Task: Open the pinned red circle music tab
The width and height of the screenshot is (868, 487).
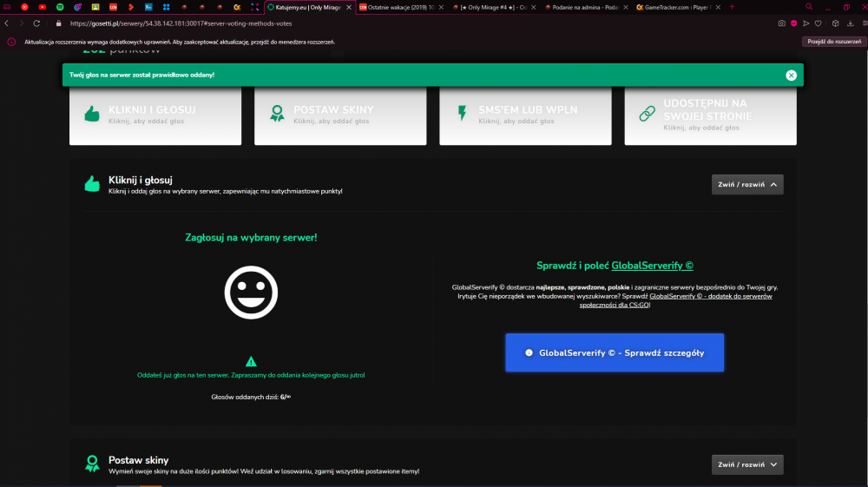Action: (x=24, y=7)
